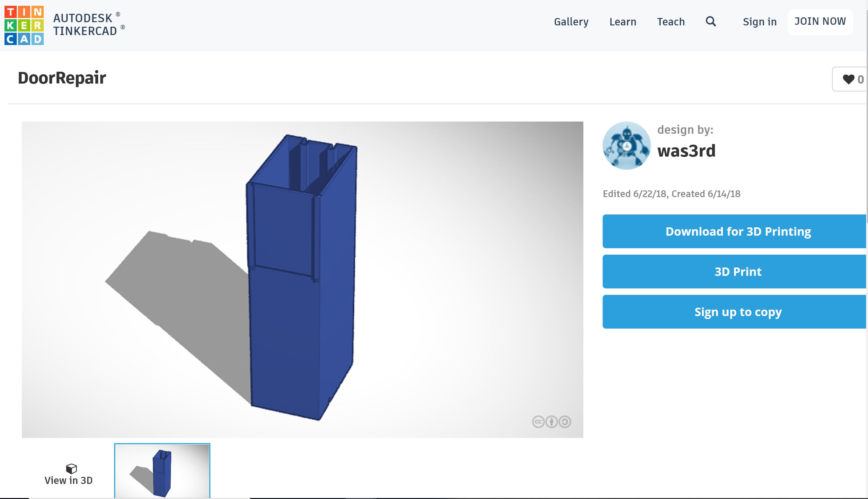Viewport: 868px width, 499px height.
Task: Open the Learn menu item
Action: pos(623,22)
